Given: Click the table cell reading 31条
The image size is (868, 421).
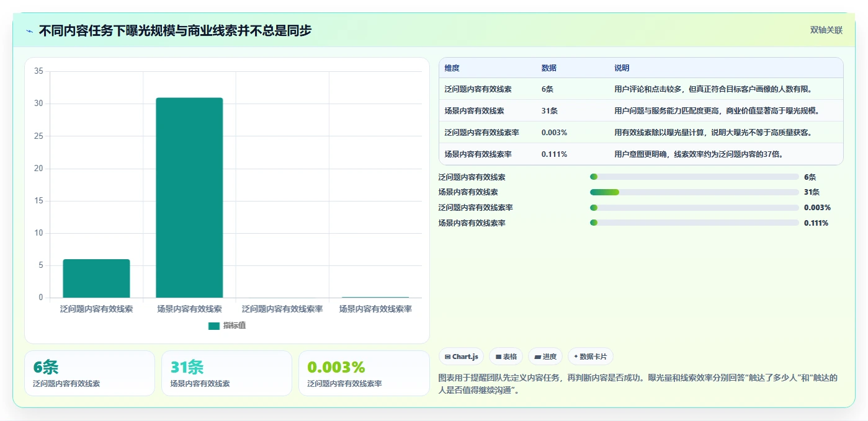Looking at the screenshot, I should tap(550, 111).
